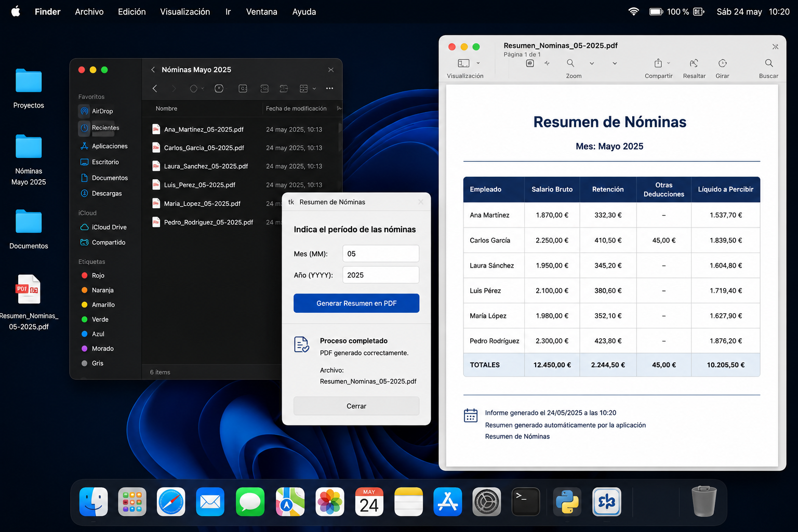Open Mail from the Dock

210,502
